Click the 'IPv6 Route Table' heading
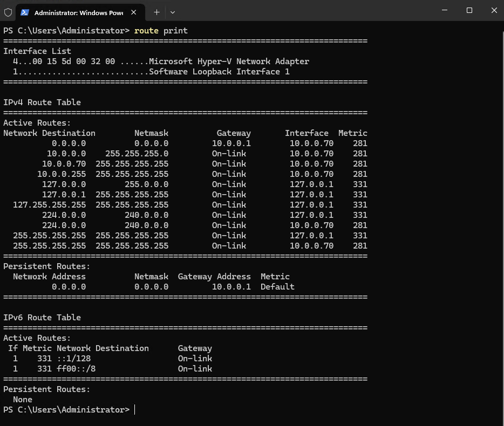The width and height of the screenshot is (504, 426). point(42,318)
